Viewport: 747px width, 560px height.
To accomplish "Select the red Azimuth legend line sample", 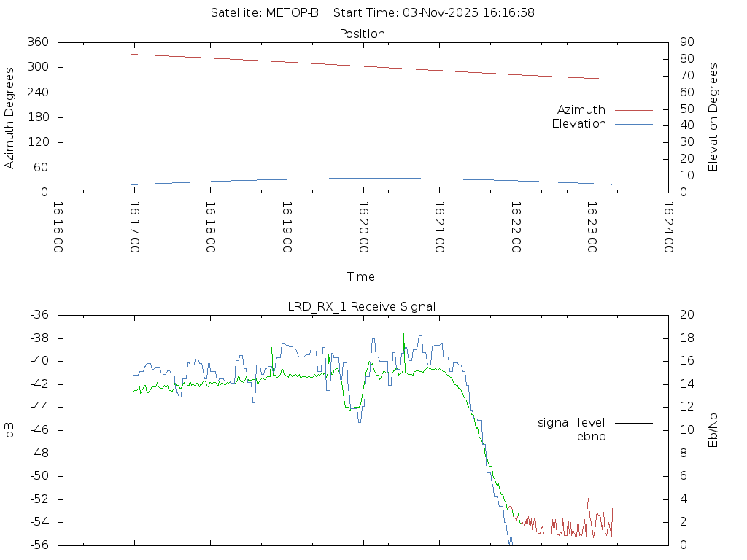I will pos(633,110).
